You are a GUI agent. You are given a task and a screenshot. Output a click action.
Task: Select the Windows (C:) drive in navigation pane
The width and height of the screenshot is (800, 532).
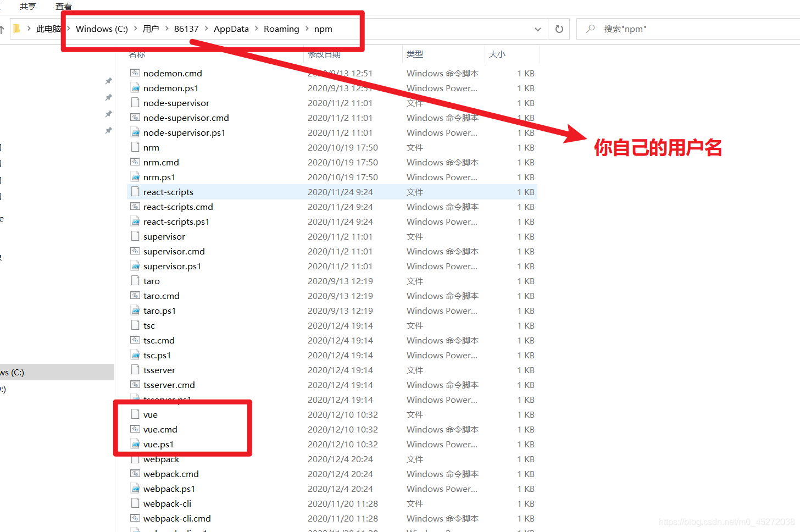[57, 372]
